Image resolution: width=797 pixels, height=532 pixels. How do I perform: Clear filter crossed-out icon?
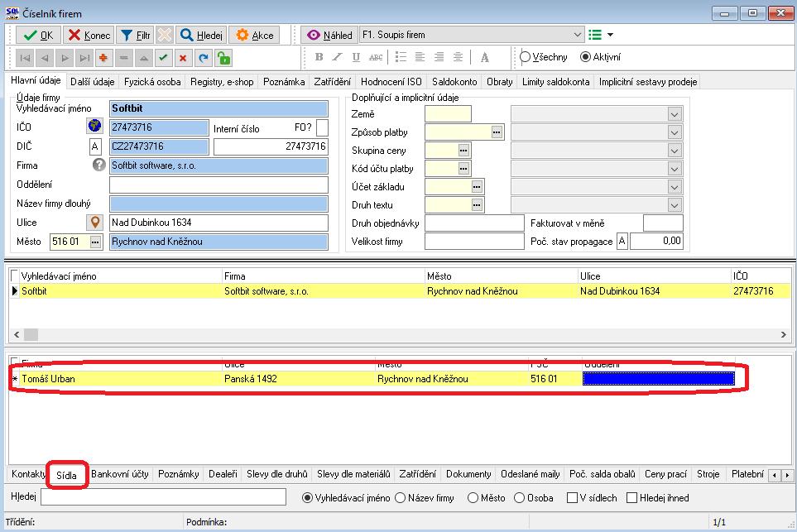click(165, 35)
